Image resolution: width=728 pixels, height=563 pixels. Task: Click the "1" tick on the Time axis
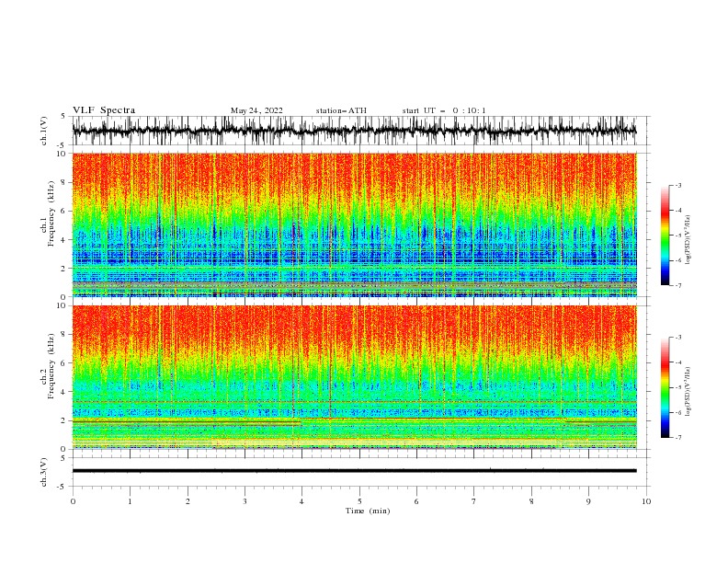coord(130,501)
